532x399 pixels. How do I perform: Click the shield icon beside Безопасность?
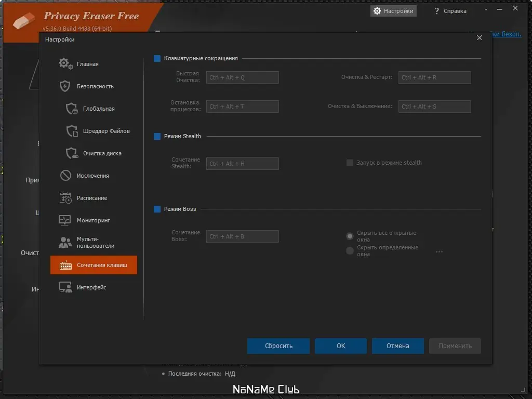(65, 86)
